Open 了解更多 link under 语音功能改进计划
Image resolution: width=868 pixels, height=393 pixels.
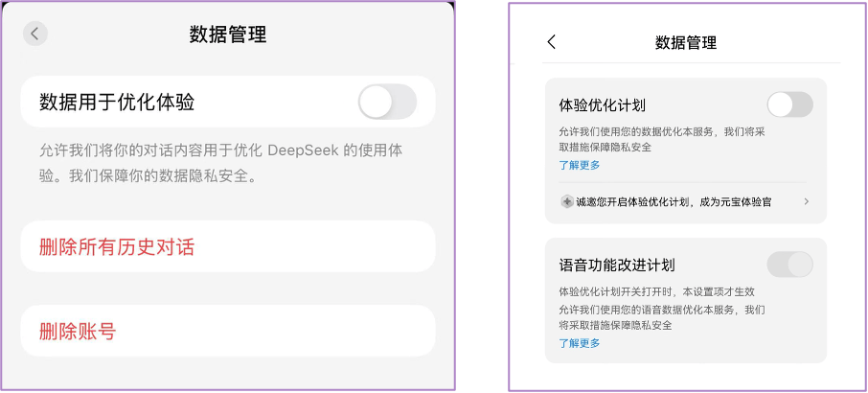580,343
